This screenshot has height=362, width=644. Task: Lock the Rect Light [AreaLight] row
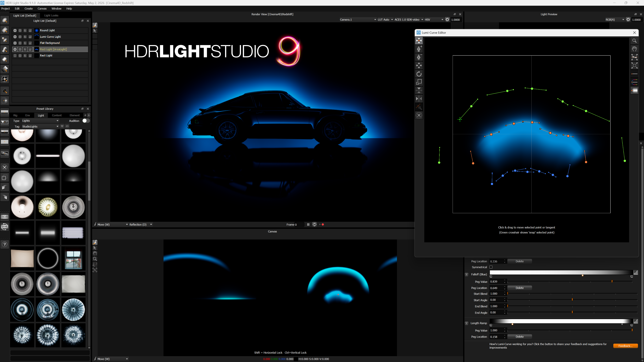click(x=30, y=49)
